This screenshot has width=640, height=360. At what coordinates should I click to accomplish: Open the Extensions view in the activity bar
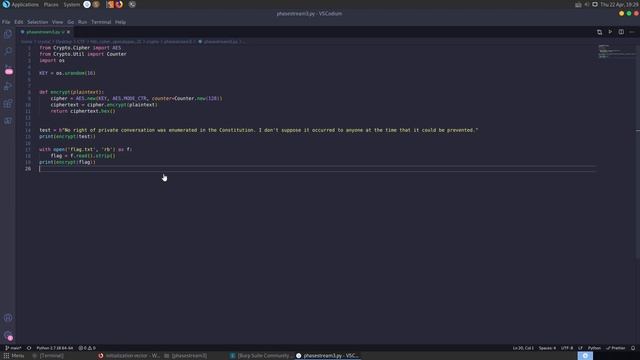(x=8, y=104)
